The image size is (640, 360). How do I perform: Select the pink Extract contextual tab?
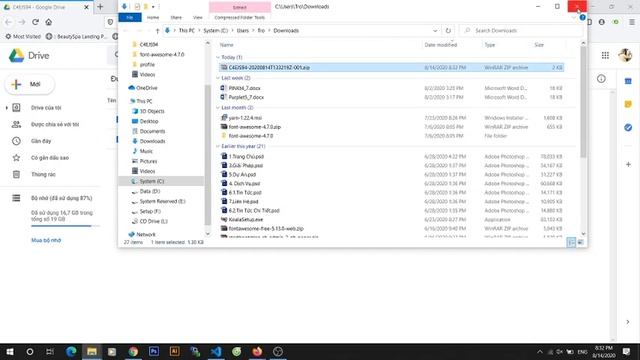(x=240, y=7)
